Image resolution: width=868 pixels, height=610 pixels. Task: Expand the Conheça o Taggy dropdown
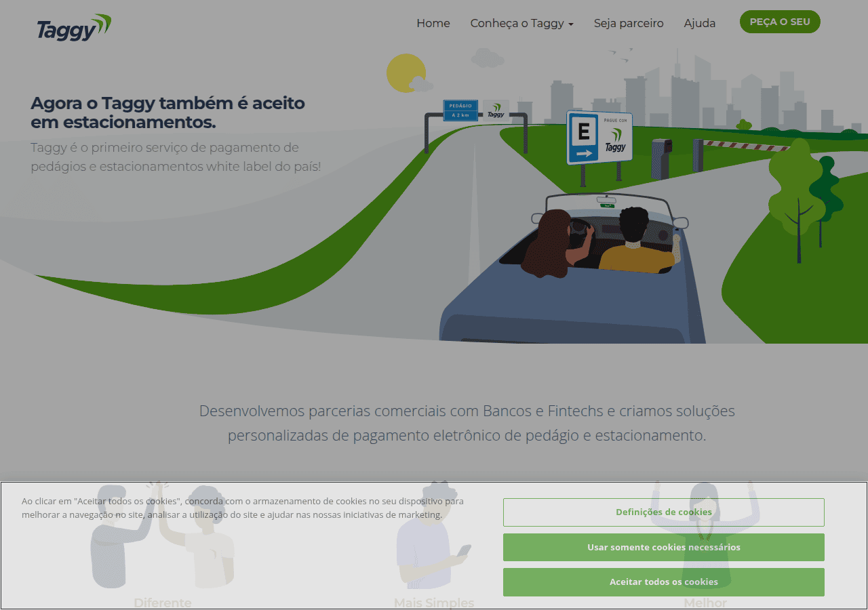[522, 23]
